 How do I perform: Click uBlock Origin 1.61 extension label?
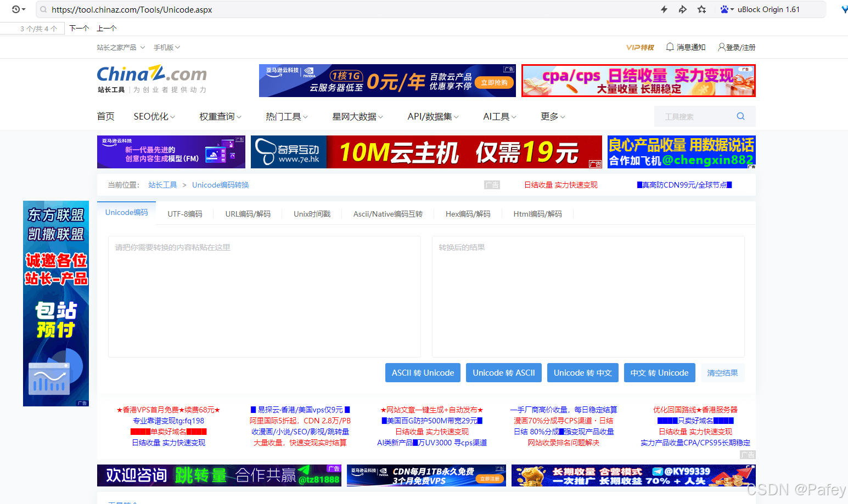tap(768, 9)
